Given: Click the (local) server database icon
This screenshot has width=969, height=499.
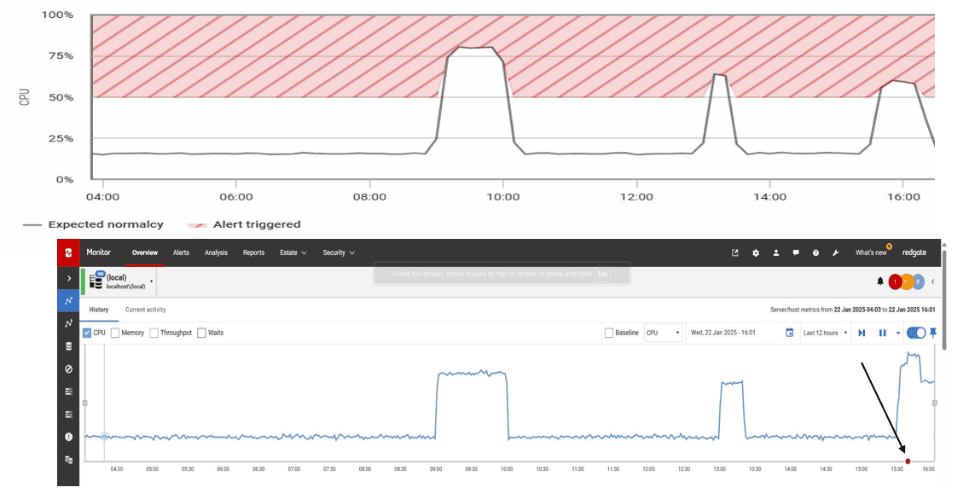Looking at the screenshot, I should pos(97,280).
